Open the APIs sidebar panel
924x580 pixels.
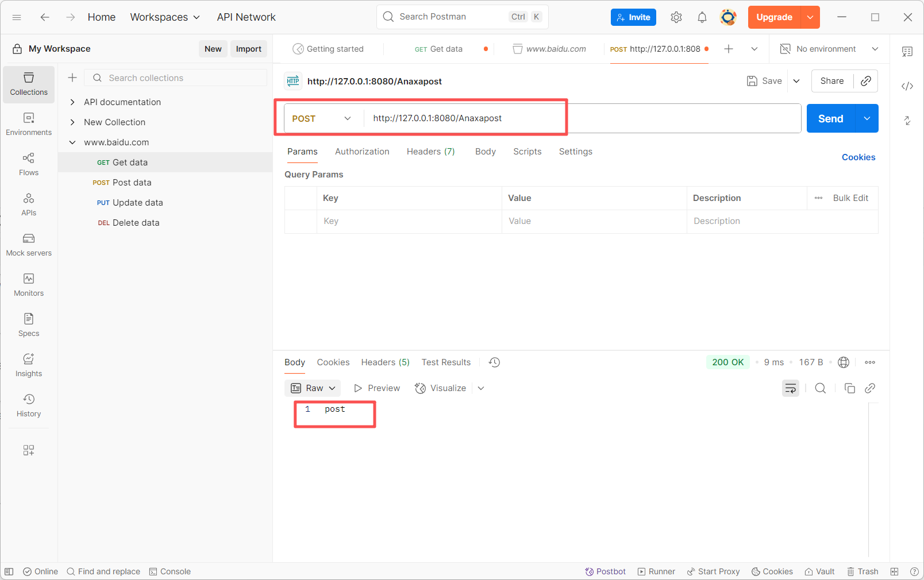click(x=29, y=205)
